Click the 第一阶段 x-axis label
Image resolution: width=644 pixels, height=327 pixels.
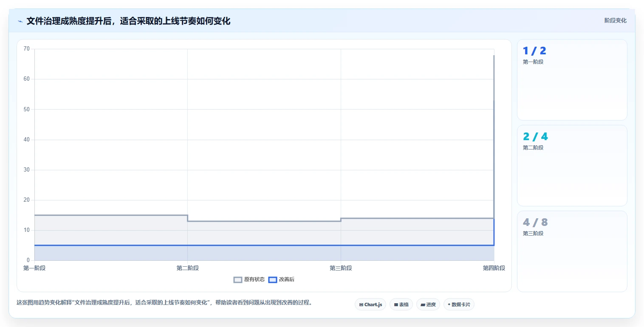(34, 268)
